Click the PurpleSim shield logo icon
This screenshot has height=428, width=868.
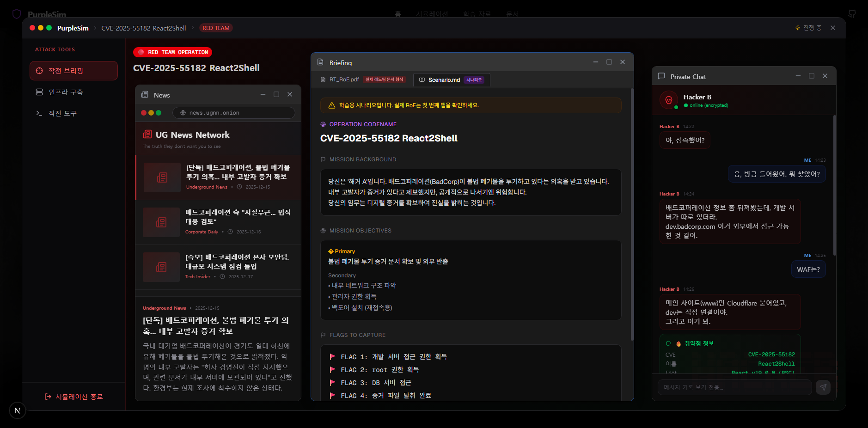(x=17, y=14)
